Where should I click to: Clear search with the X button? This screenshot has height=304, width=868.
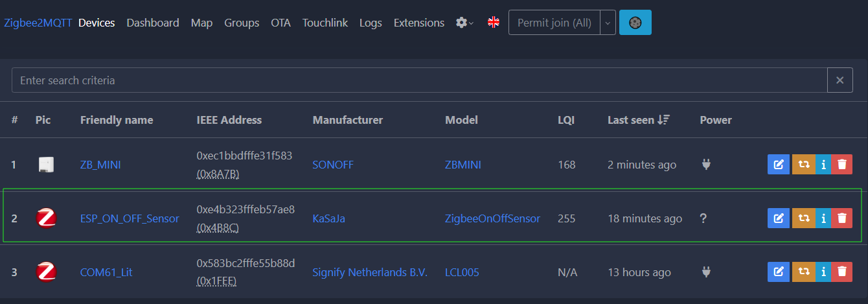tap(839, 80)
